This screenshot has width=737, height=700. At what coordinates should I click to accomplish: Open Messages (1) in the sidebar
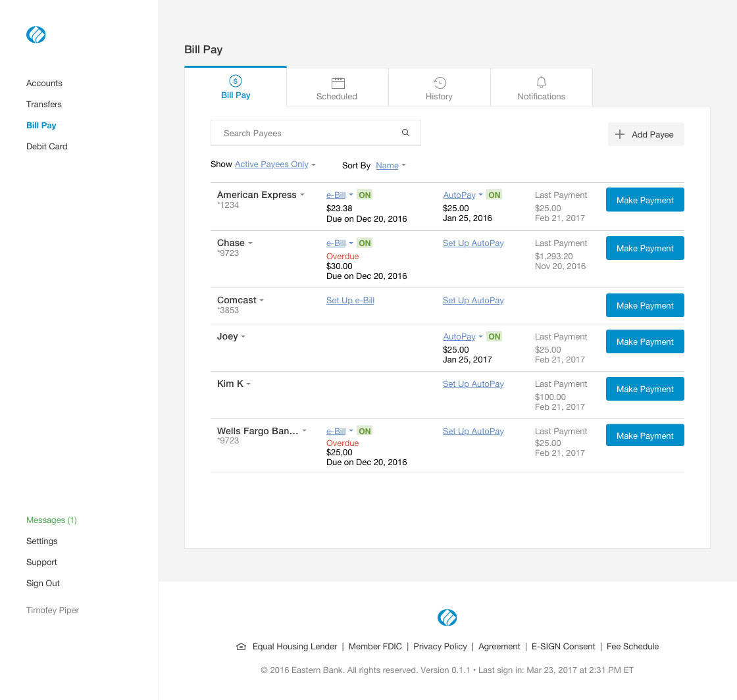(51, 520)
